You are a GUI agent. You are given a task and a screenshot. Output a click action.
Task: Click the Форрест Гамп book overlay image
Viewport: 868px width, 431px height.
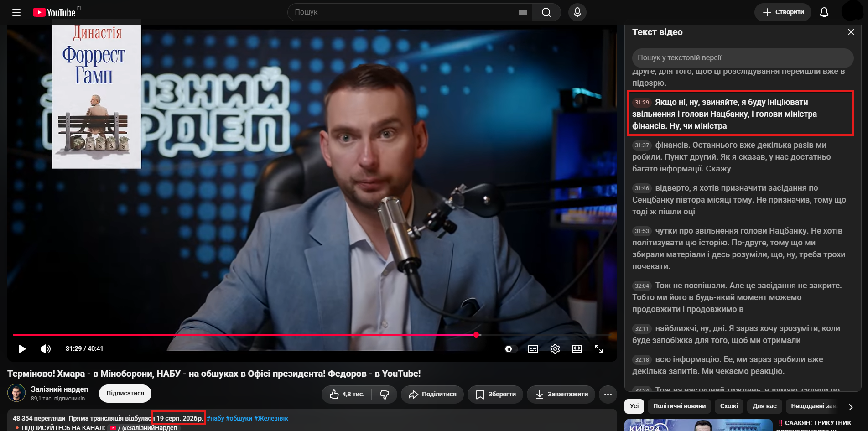click(x=97, y=97)
